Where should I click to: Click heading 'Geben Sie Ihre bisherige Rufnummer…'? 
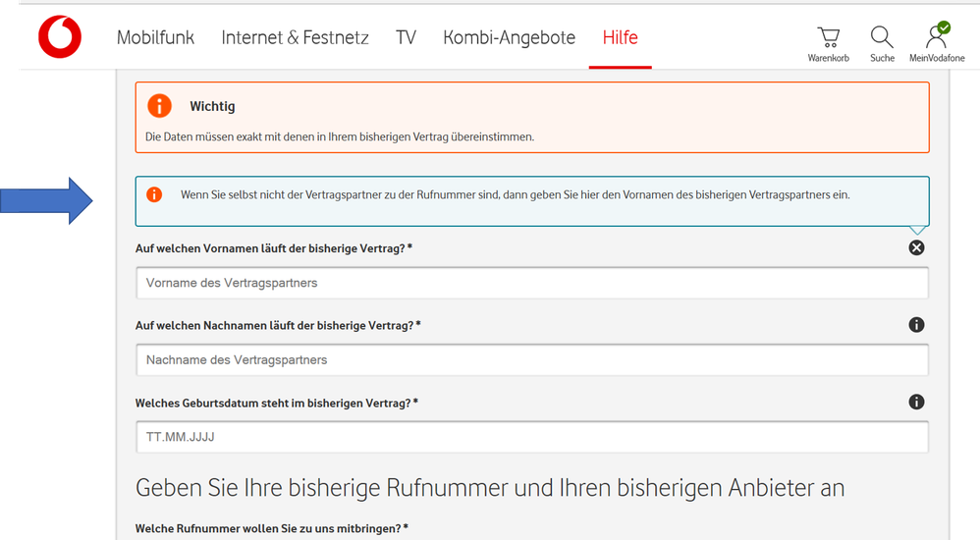pyautogui.click(x=490, y=488)
